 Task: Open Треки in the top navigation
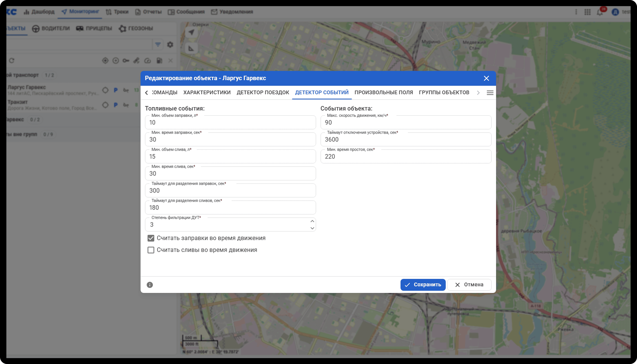117,12
